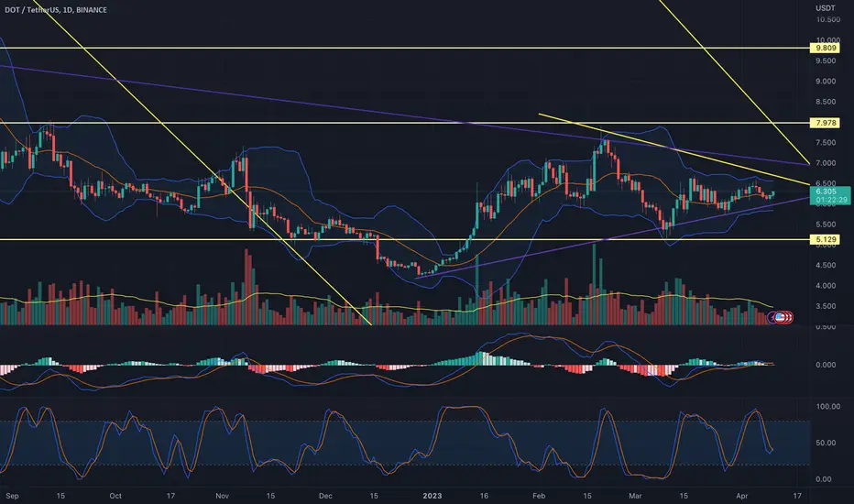
Task: Click the 9.000 price axis value
Action: click(826, 82)
